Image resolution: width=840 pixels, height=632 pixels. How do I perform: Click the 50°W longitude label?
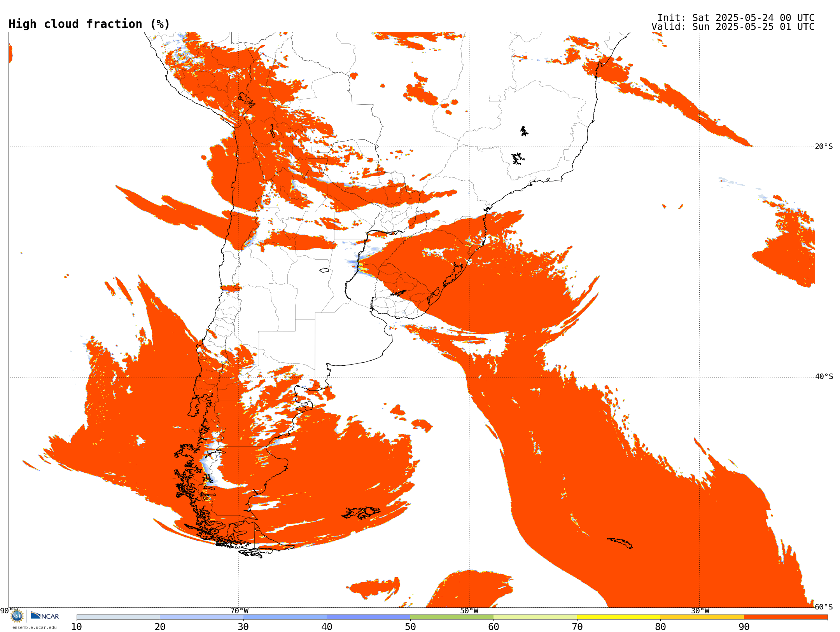(469, 611)
